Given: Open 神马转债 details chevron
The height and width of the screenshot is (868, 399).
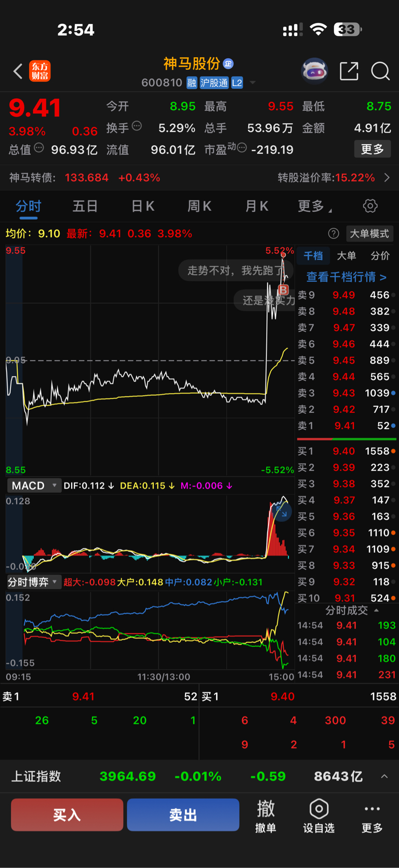Looking at the screenshot, I should pyautogui.click(x=387, y=178).
